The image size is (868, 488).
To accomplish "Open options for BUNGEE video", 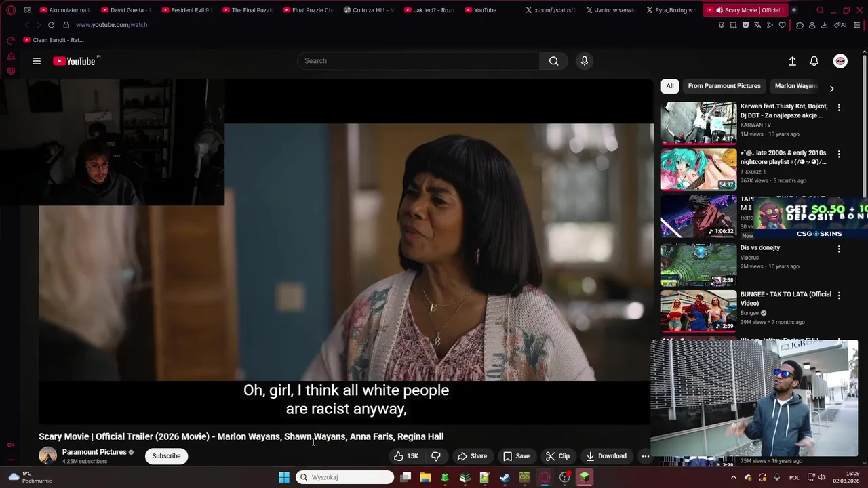I will (839, 296).
